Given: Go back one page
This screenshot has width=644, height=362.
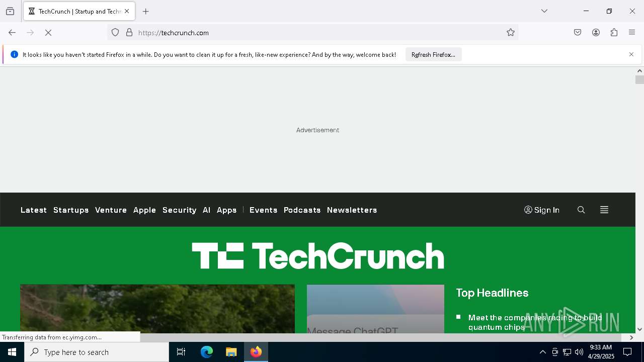Looking at the screenshot, I should [12, 33].
